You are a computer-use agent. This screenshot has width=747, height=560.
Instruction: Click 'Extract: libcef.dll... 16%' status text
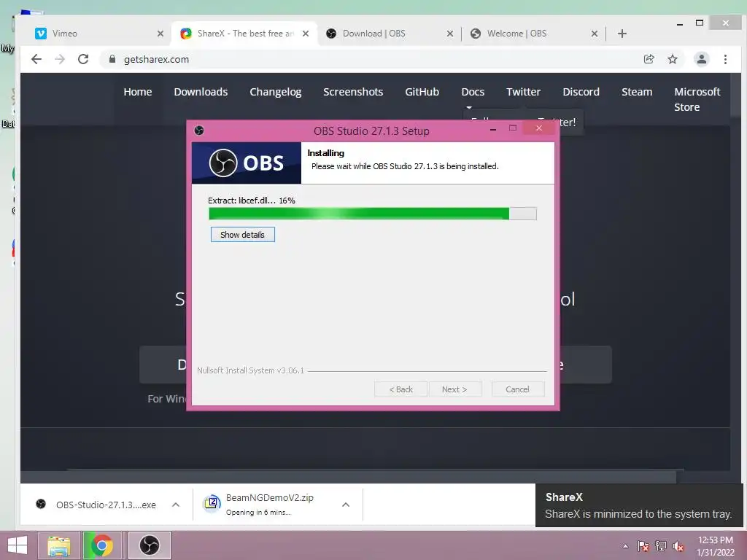click(x=252, y=201)
